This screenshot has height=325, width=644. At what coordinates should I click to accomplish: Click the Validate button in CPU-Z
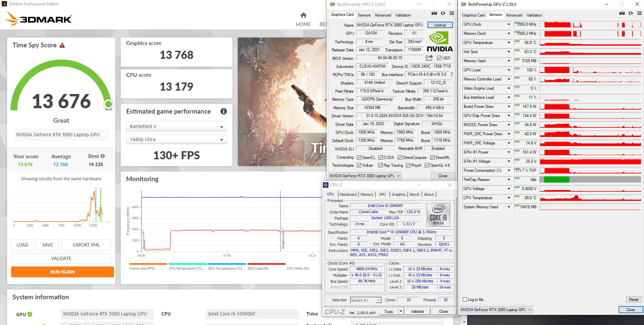pos(417,311)
